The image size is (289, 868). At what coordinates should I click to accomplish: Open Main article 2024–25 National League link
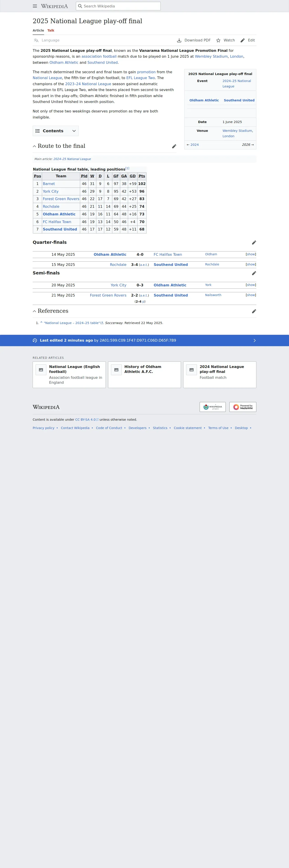click(x=72, y=159)
